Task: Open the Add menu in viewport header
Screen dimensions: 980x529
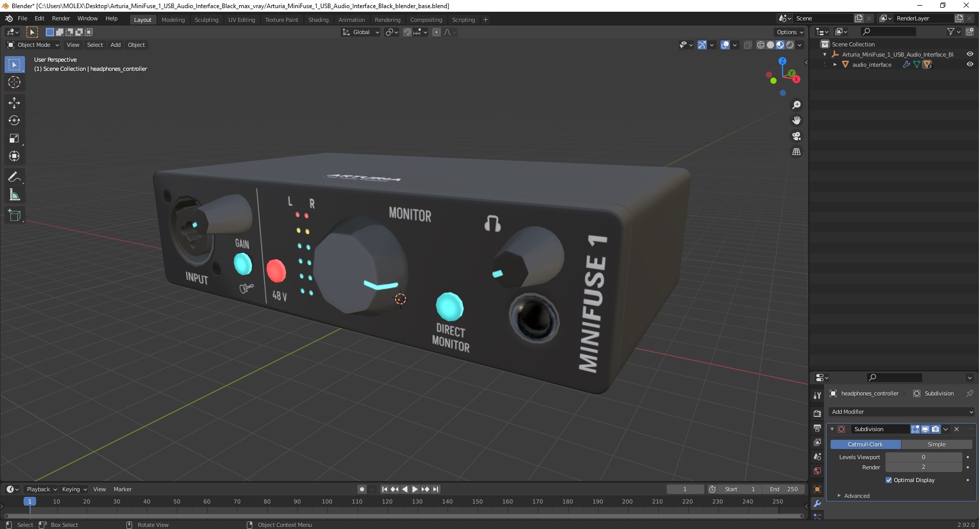Action: (116, 45)
